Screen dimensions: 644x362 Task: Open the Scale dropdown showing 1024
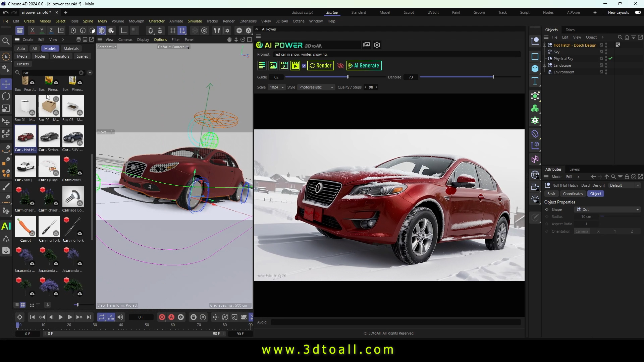[x=276, y=87]
